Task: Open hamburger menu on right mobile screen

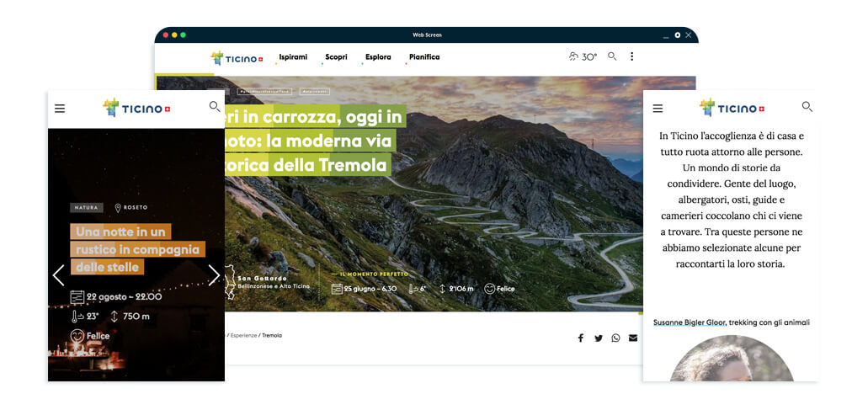Action: click(658, 109)
